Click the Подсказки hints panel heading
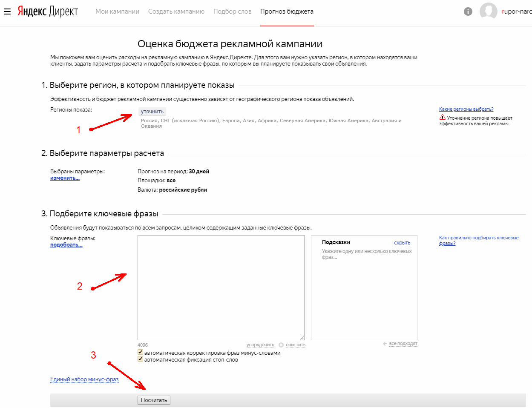The height and width of the screenshot is (408, 532). coord(336,242)
